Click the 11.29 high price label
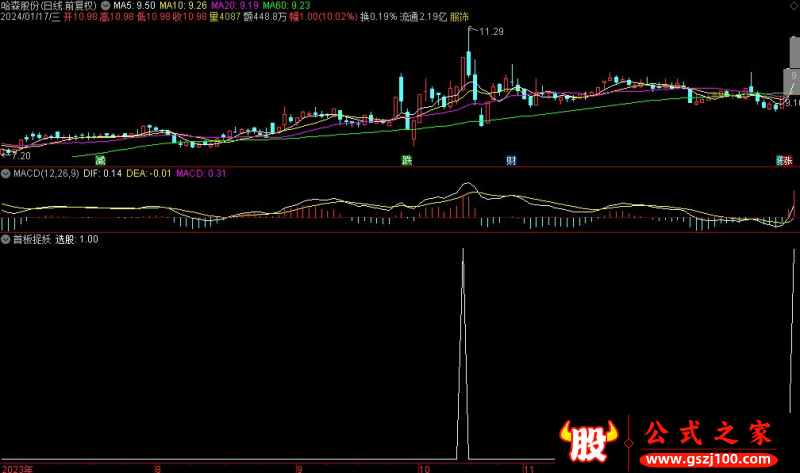 (x=490, y=33)
